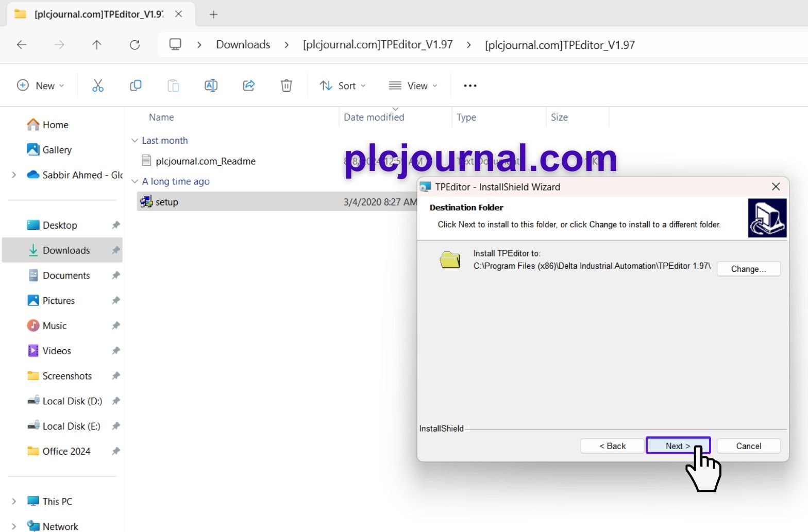Expand the This PC tree node
This screenshot has width=808, height=532.
[14, 502]
